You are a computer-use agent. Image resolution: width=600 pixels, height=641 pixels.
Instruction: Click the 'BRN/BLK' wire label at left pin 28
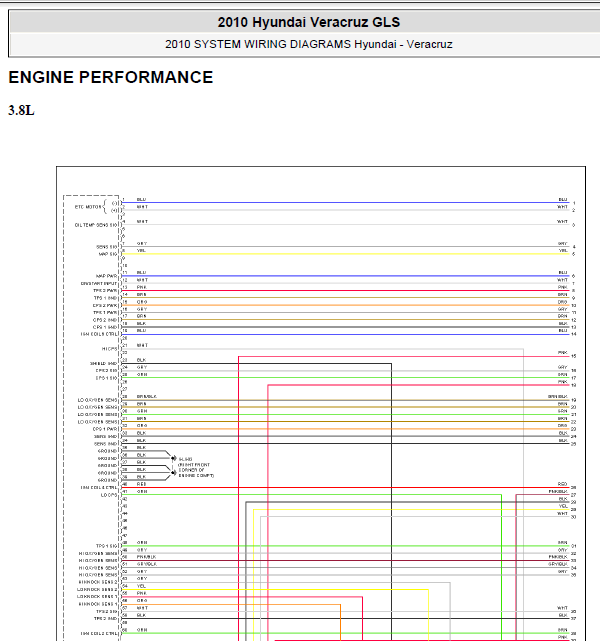pos(147,397)
